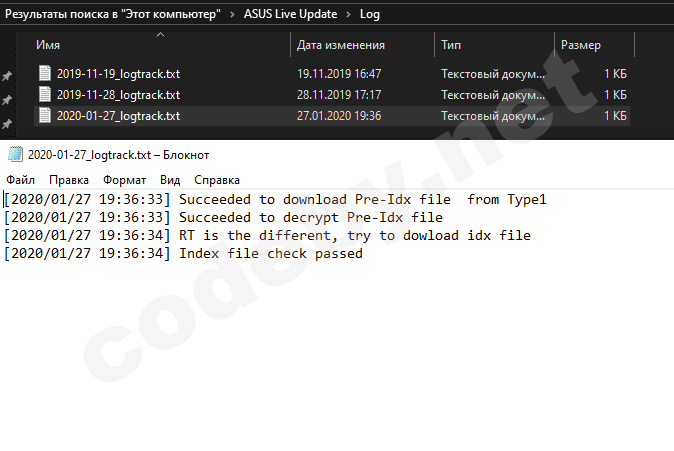
Task: Open the Формат menu
Action: (124, 180)
